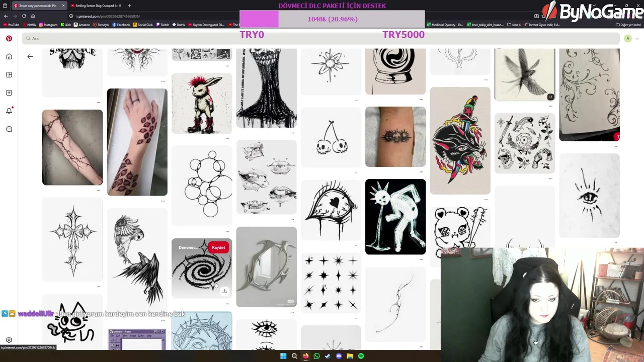Open the Skyrim Dawnguard bookmark
The image size is (644, 362).
pos(206,25)
